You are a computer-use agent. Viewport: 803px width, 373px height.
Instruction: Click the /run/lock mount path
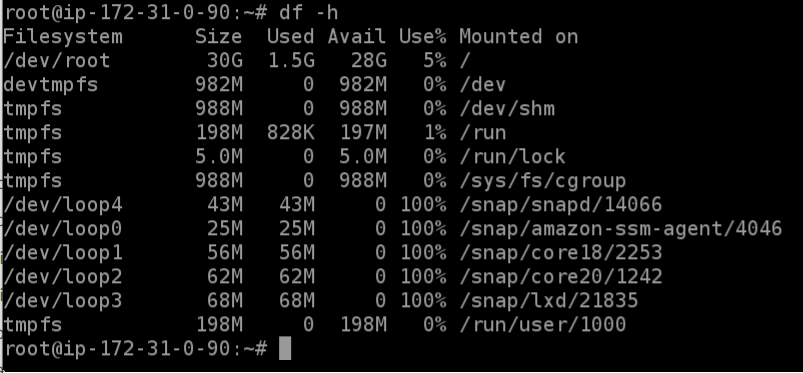point(513,156)
